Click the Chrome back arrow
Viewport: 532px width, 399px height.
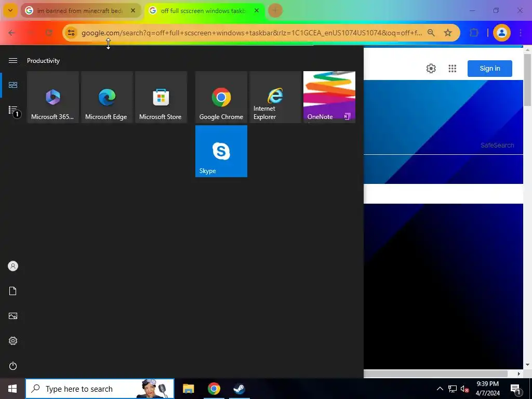(12, 33)
